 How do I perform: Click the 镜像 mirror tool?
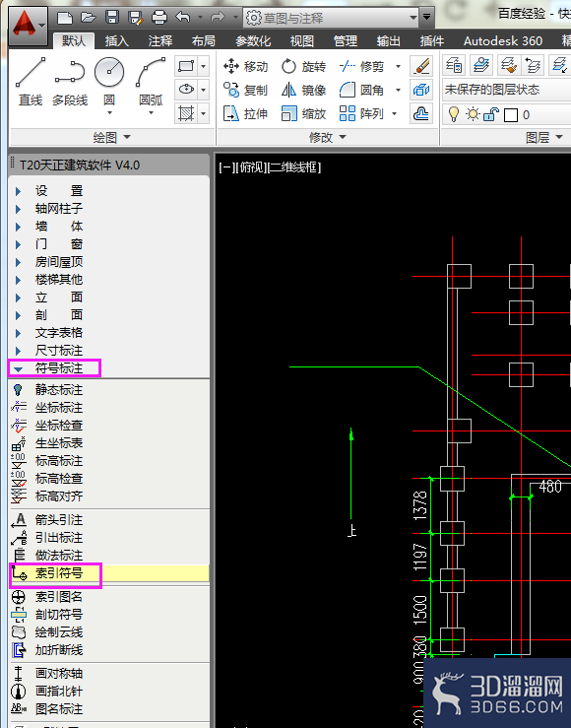(x=303, y=90)
